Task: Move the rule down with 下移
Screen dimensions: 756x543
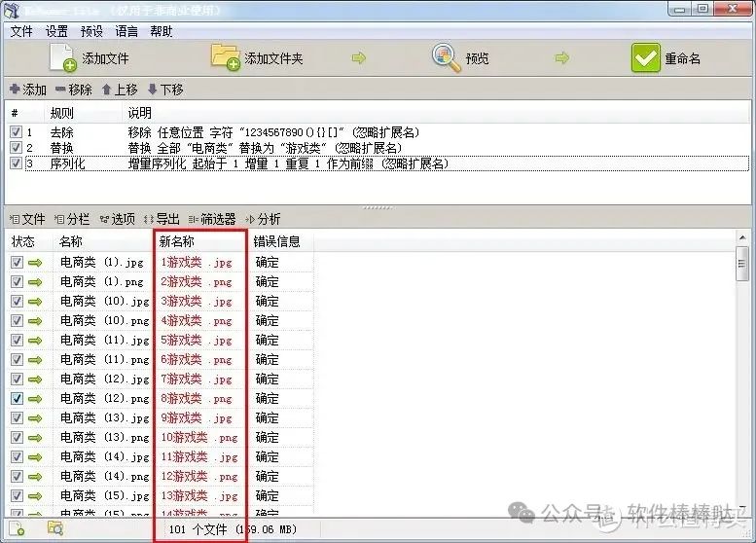Action: coord(165,90)
